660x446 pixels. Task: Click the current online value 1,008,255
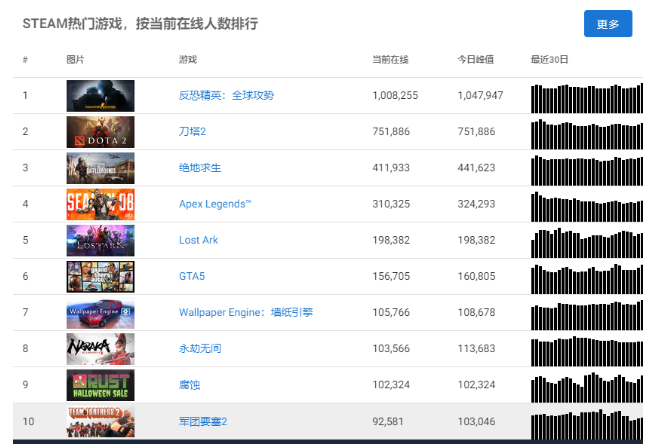395,96
